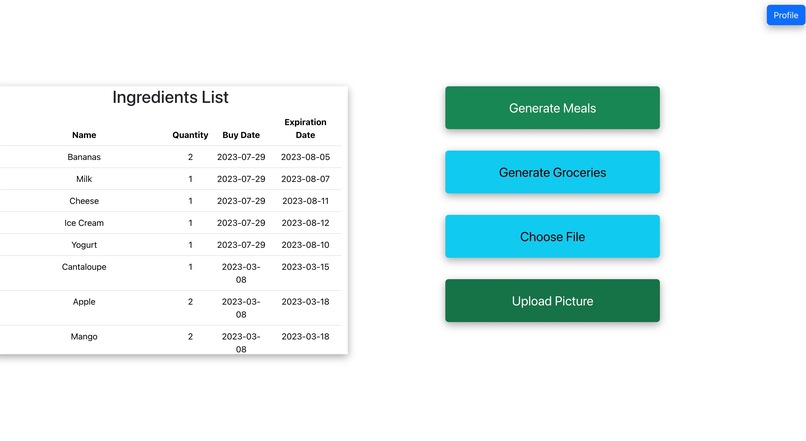Click the Name column header

tap(84, 135)
